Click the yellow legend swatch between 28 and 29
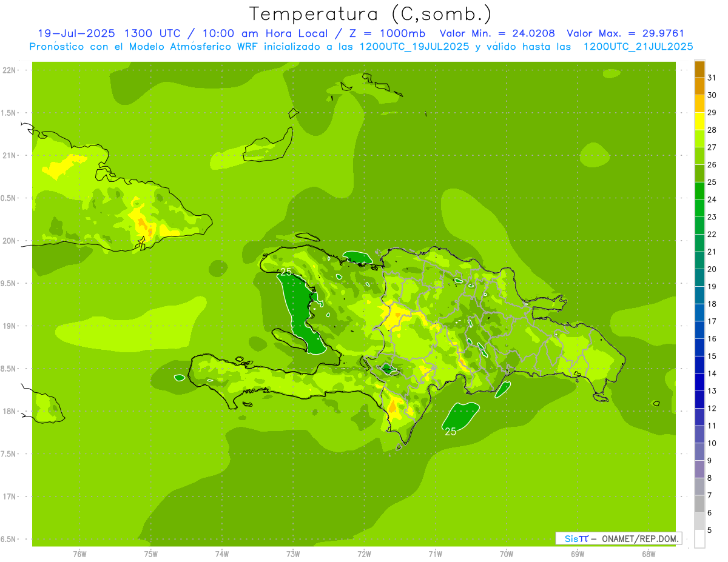This screenshot has height=562, width=728. tap(699, 121)
